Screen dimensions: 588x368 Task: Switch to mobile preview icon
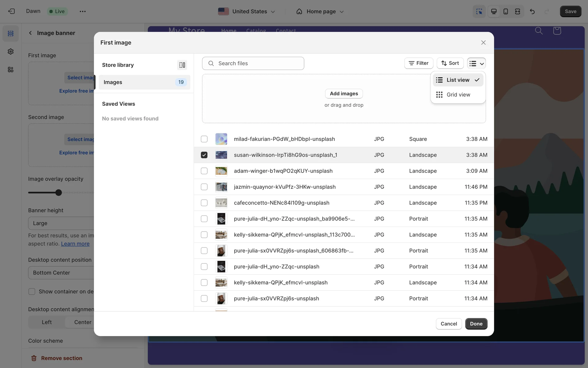point(506,11)
